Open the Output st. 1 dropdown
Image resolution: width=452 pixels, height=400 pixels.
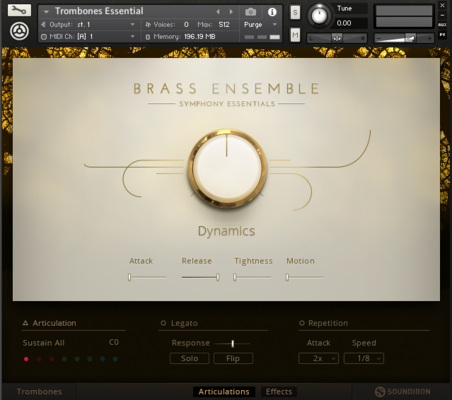point(132,24)
